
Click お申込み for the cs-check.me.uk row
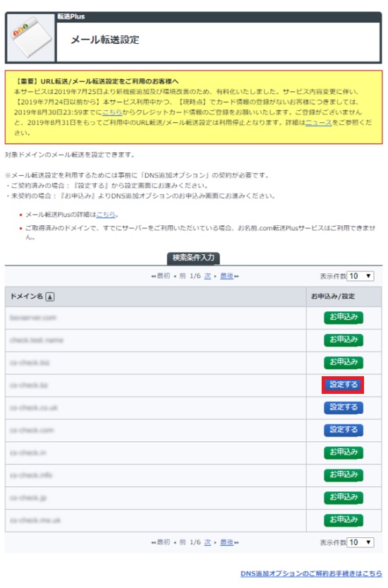point(344,520)
